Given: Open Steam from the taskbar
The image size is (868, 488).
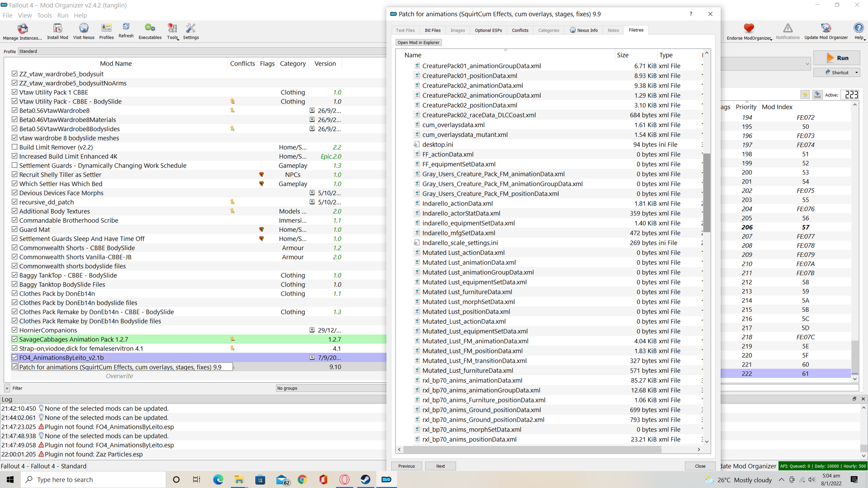Looking at the screenshot, I should pos(365,479).
